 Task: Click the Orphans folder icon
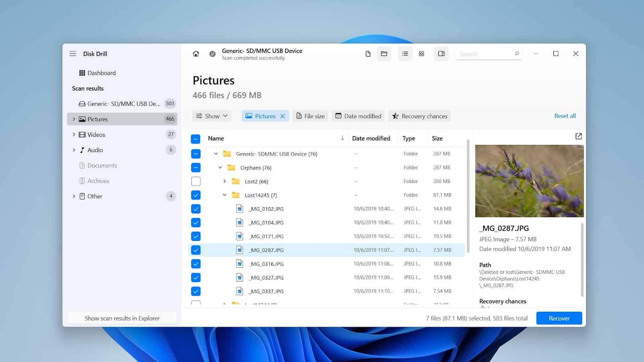click(231, 167)
